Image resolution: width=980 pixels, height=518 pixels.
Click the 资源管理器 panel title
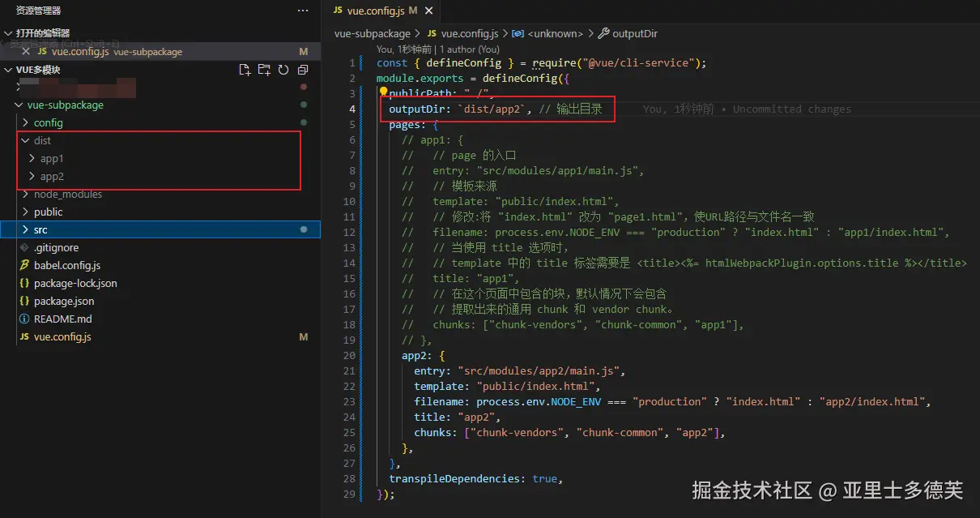pyautogui.click(x=38, y=11)
